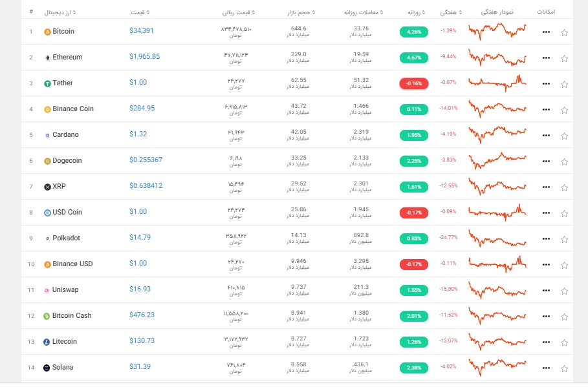Screen dimensions: 588x387
Task: Click the USD Coin logo icon
Action: (x=47, y=213)
